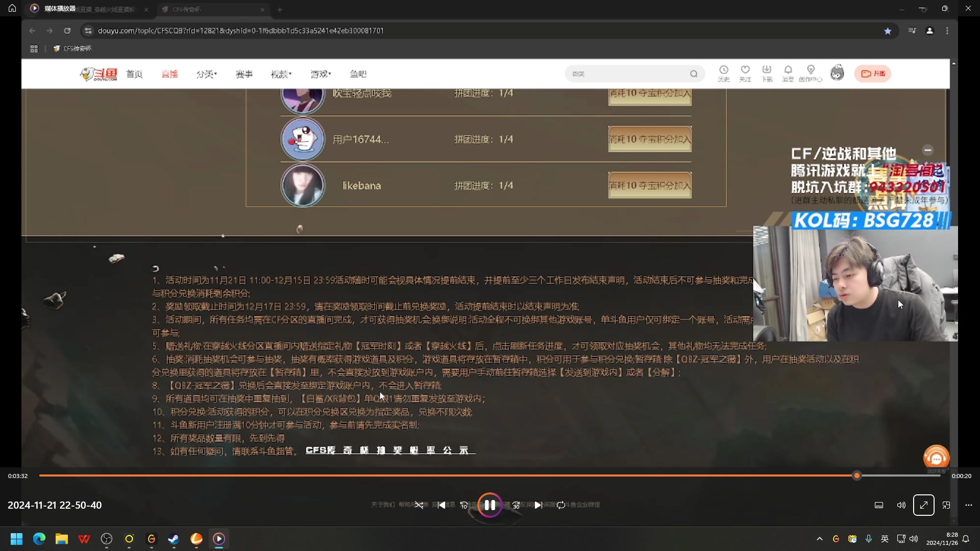This screenshot has height=551, width=980.
Task: Open the CFS传奇杯 bookmark
Action: tap(72, 48)
